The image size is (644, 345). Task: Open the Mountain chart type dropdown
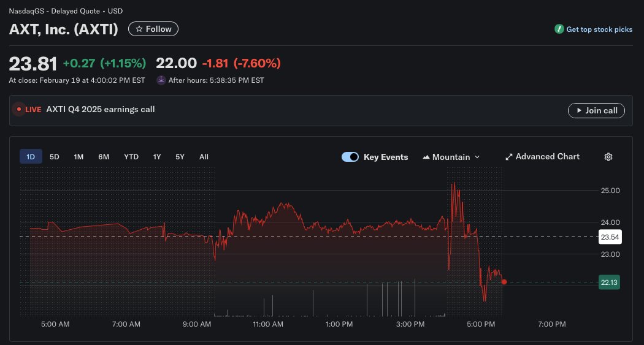451,157
